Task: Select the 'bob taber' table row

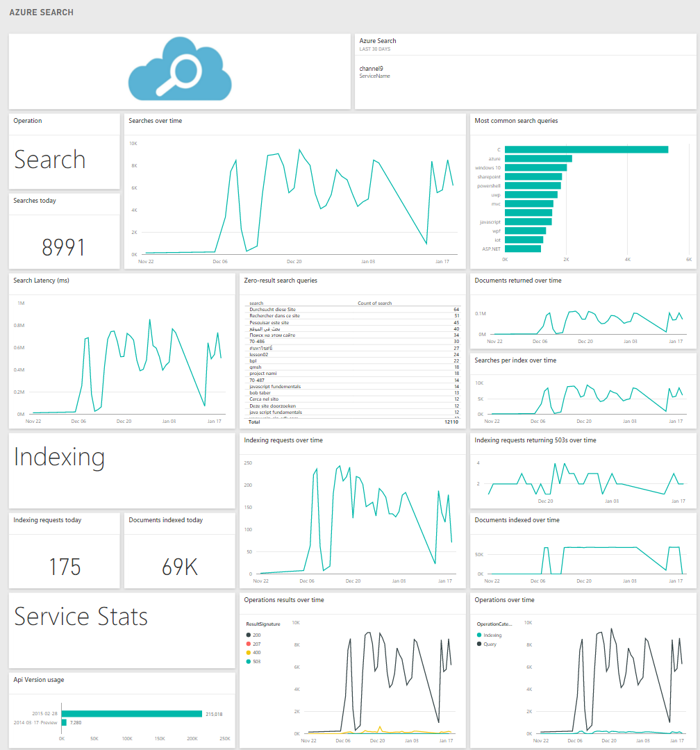Action: pyautogui.click(x=354, y=392)
